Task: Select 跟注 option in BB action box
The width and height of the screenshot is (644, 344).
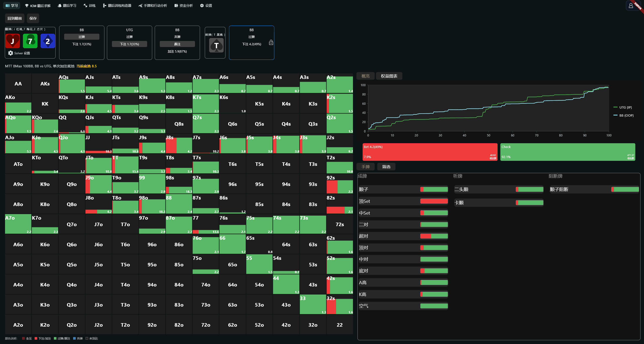Action: (177, 44)
